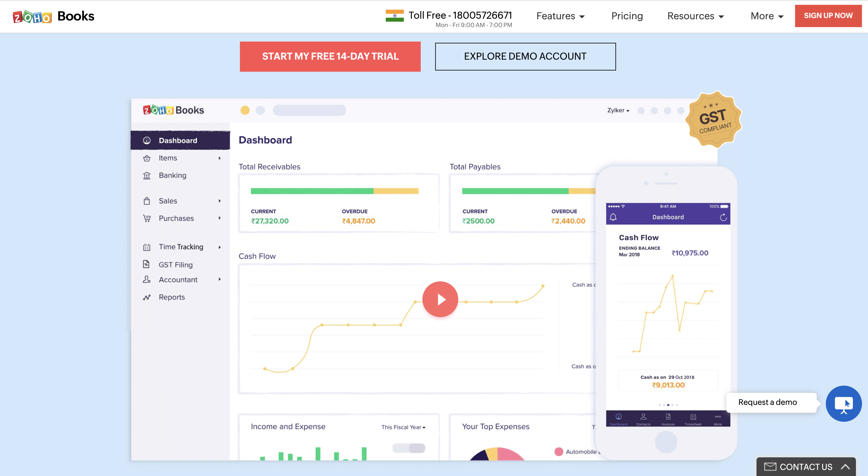Open This Fiscal Year dropdown

pyautogui.click(x=403, y=427)
